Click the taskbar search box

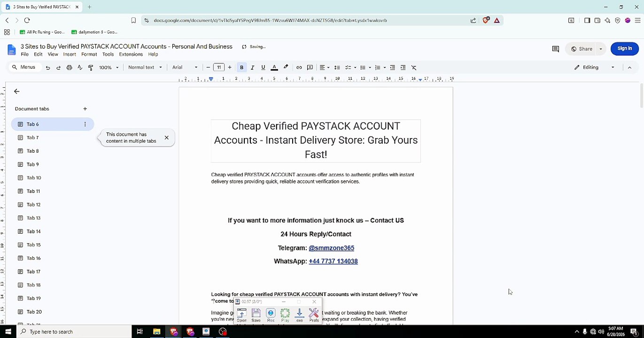[74, 331]
